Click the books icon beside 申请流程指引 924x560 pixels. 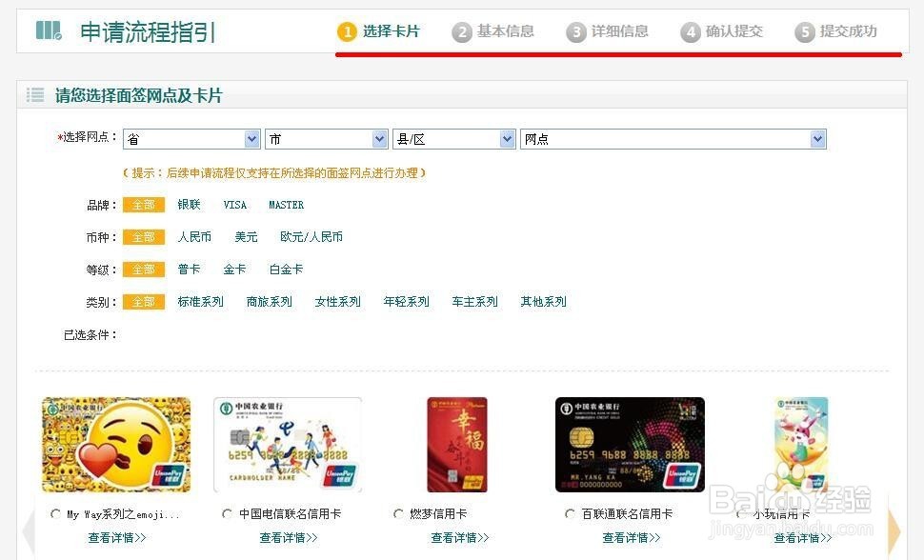[x=49, y=30]
